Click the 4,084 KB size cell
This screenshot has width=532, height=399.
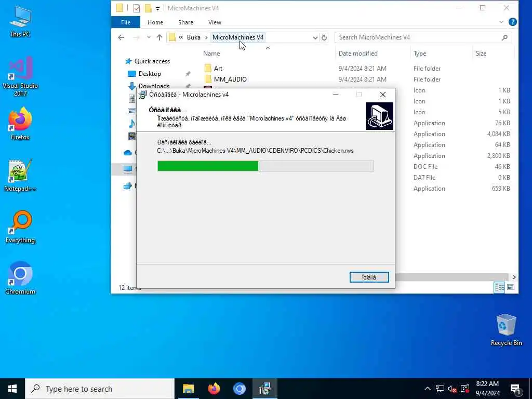(x=498, y=134)
